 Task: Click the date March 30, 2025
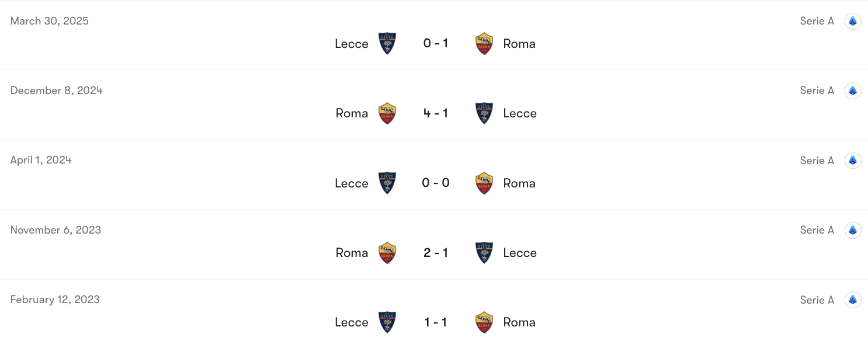(x=49, y=20)
